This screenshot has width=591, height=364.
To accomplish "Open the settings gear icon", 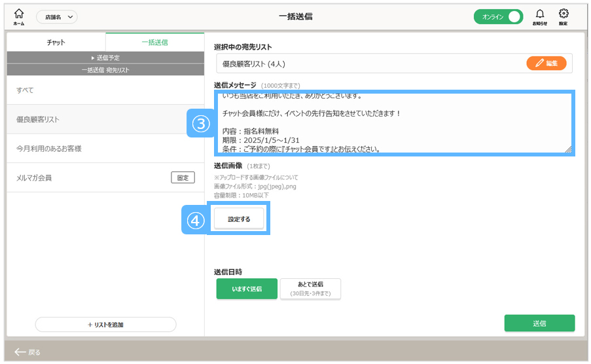I will (563, 16).
